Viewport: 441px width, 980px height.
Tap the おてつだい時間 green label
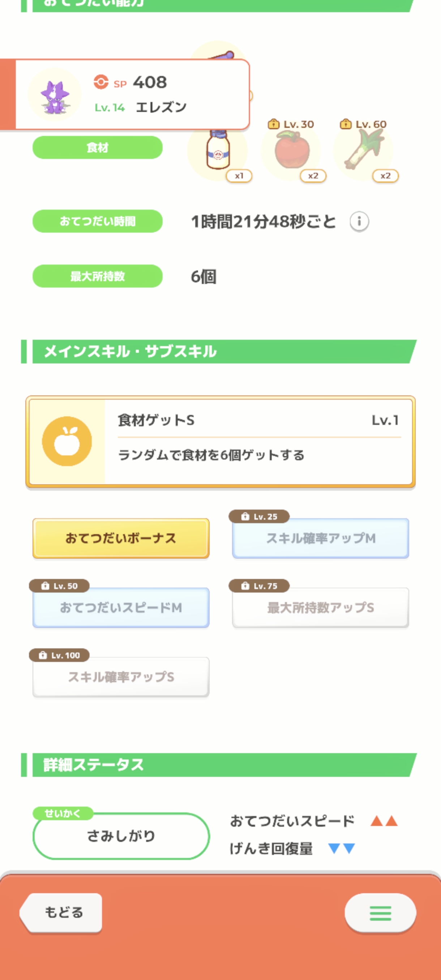97,222
